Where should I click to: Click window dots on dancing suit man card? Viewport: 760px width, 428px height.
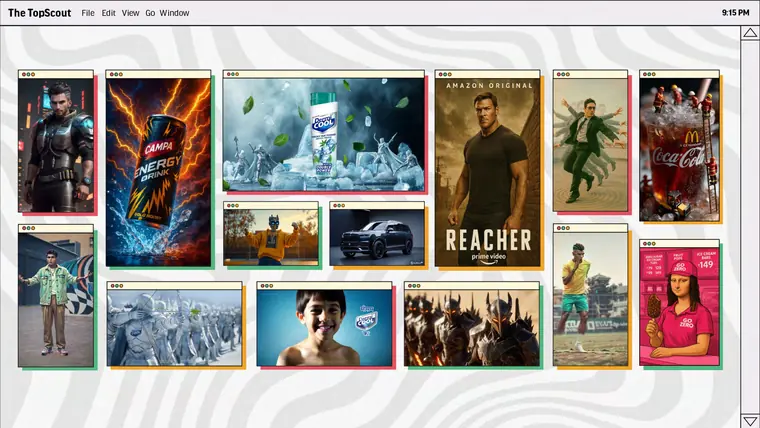tap(563, 75)
